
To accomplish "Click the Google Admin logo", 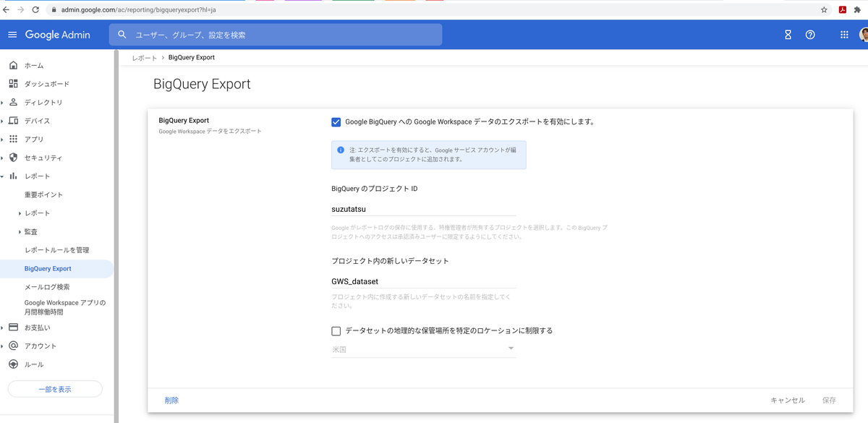I will pyautogui.click(x=58, y=35).
